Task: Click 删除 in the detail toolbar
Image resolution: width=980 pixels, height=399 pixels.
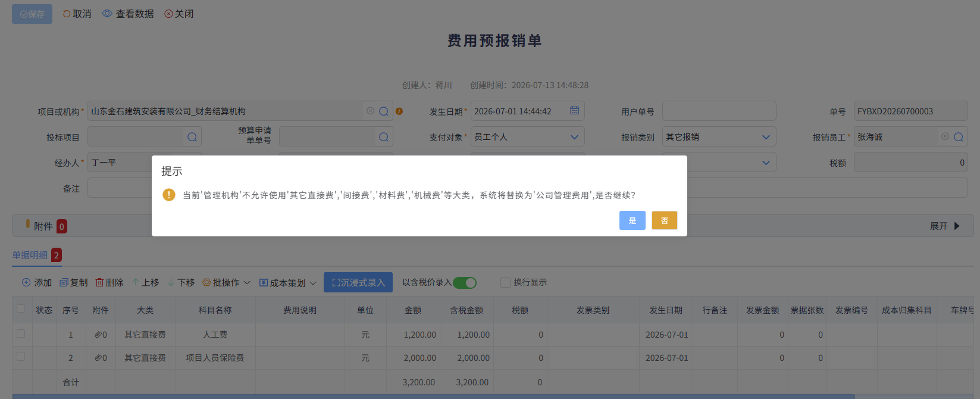Action: (x=109, y=282)
